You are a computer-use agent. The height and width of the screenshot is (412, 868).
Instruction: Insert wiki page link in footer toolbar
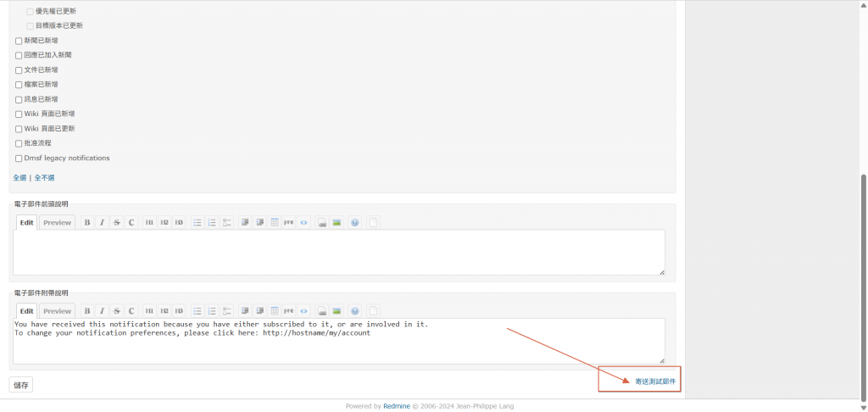(x=322, y=311)
